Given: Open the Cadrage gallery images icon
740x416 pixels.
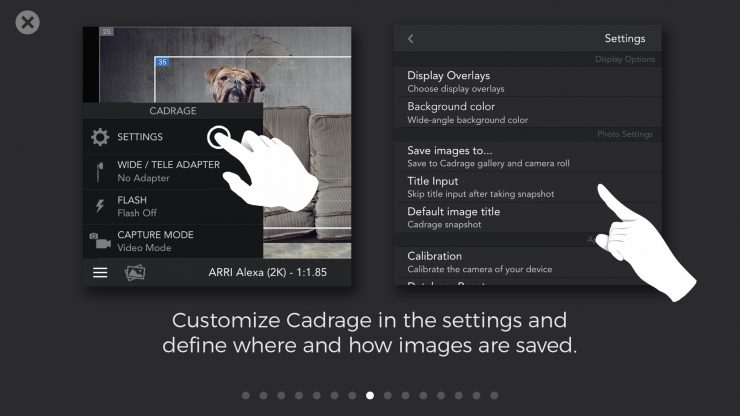Looking at the screenshot, I should tap(134, 272).
